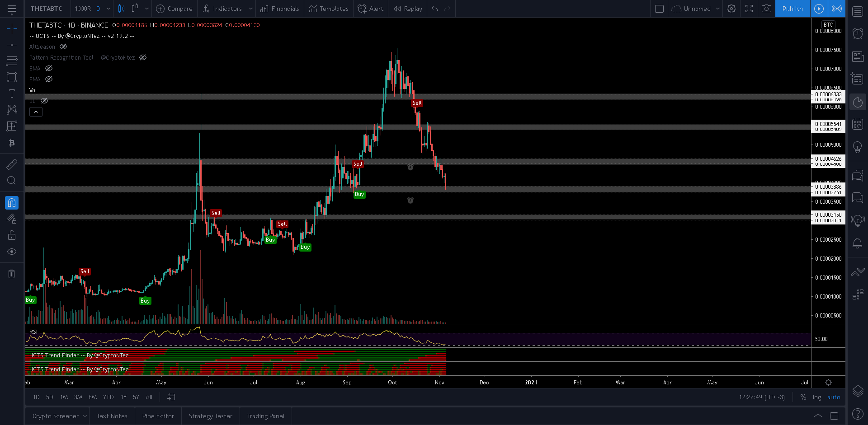Image resolution: width=868 pixels, height=425 pixels.
Task: Click the Publish button
Action: tap(792, 9)
